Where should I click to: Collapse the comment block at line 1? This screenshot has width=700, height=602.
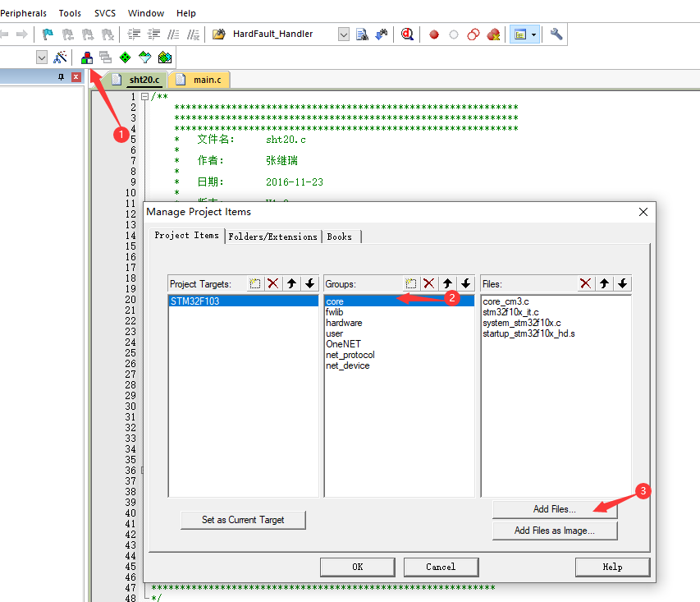[x=144, y=97]
